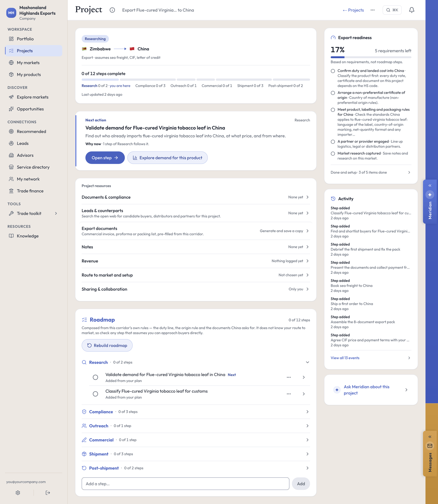
Task: Open Explore markets in the sidebar
Action: point(33,97)
